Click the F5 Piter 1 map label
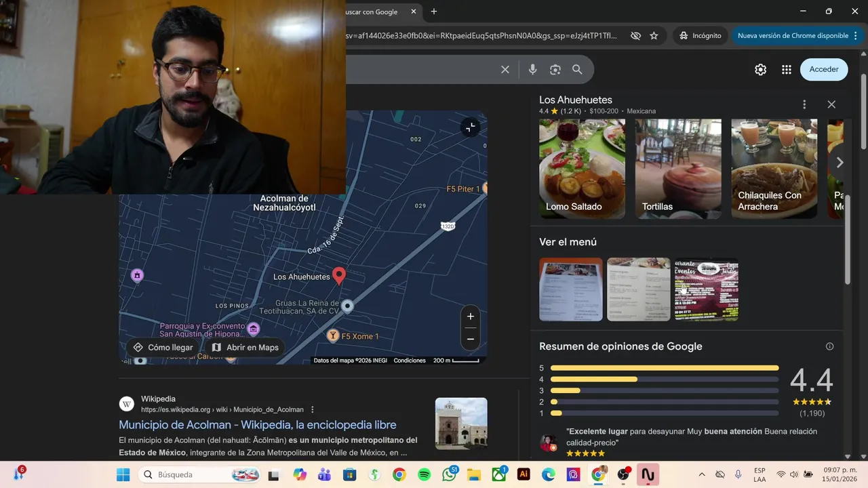This screenshot has width=868, height=488. [463, 189]
